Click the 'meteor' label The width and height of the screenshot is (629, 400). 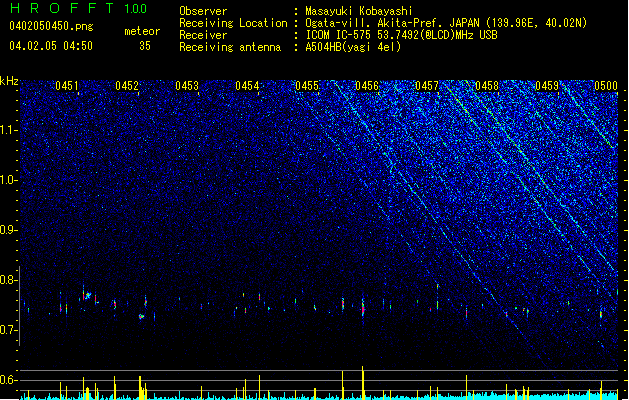pyautogui.click(x=142, y=31)
